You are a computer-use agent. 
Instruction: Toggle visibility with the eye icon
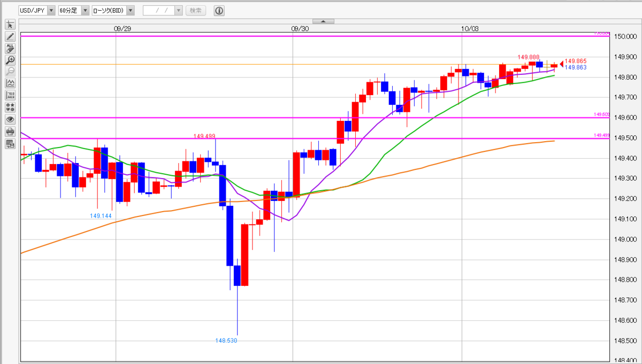tap(10, 119)
